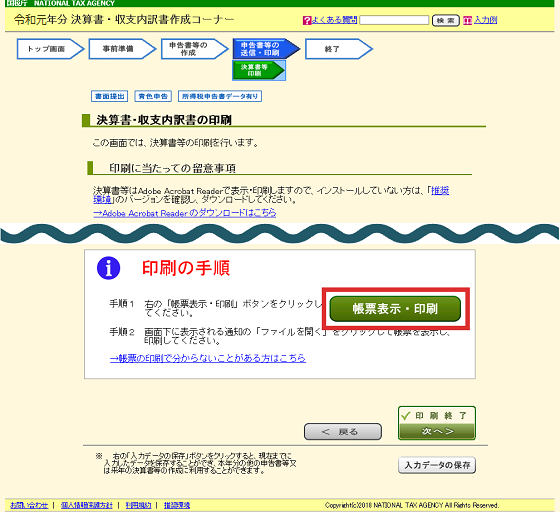560x512 pixels.
Task: Click the green 決算書等印刷 sub-step
Action: 259,70
